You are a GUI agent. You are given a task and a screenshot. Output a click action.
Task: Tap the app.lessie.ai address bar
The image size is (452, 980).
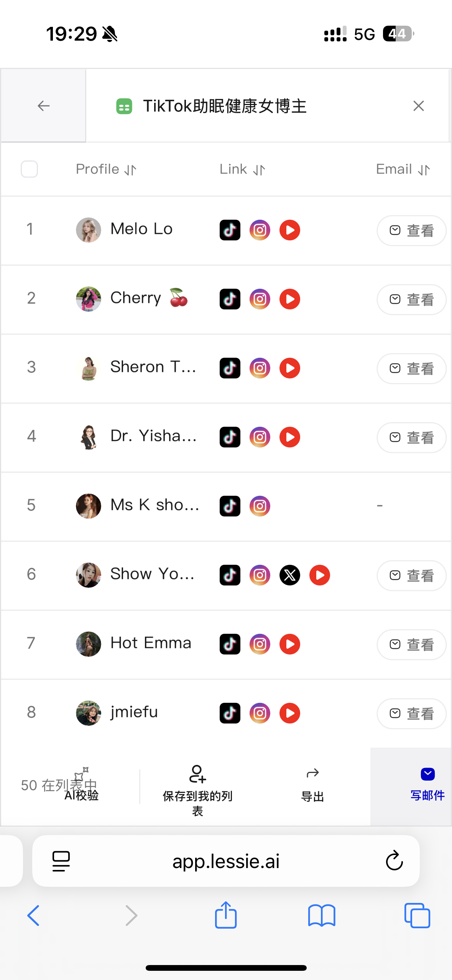tap(226, 861)
